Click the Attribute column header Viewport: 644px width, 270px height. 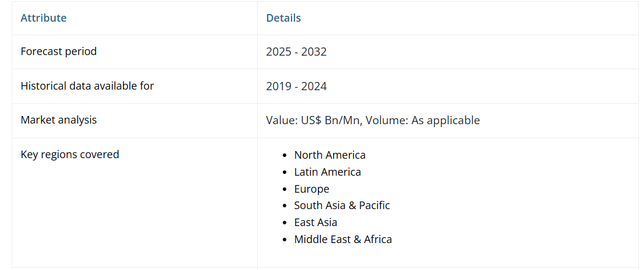pos(43,18)
